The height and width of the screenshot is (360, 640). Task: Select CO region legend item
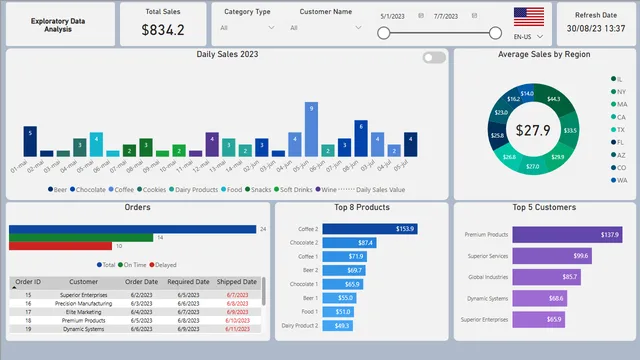tap(618, 168)
